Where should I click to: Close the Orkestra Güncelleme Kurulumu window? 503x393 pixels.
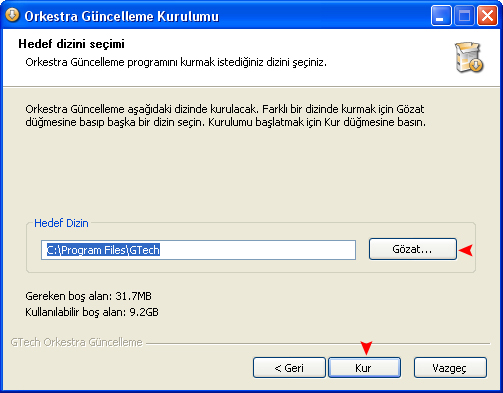[487, 16]
